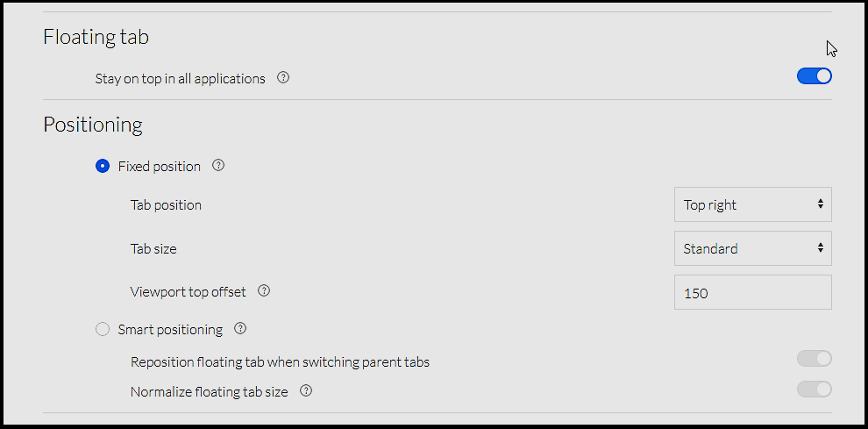Click the Floating tab section heading
Image resolution: width=868 pixels, height=429 pixels.
pos(96,37)
